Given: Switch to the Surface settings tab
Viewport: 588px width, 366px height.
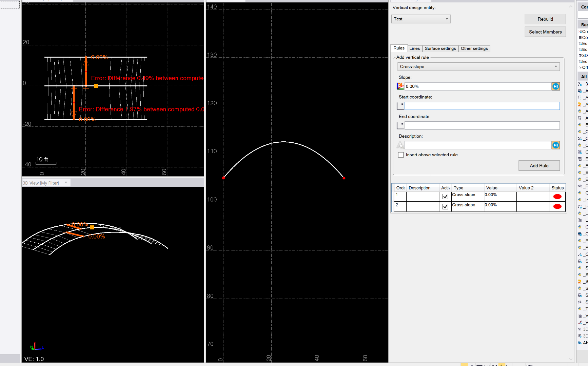Looking at the screenshot, I should click(x=440, y=48).
